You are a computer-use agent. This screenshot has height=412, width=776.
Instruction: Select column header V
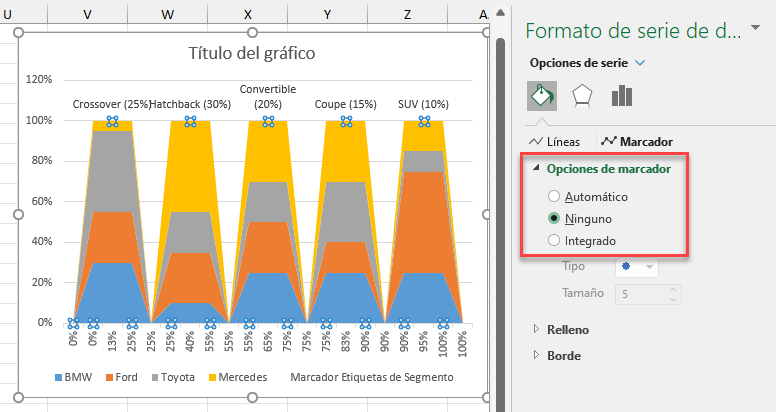(88, 15)
